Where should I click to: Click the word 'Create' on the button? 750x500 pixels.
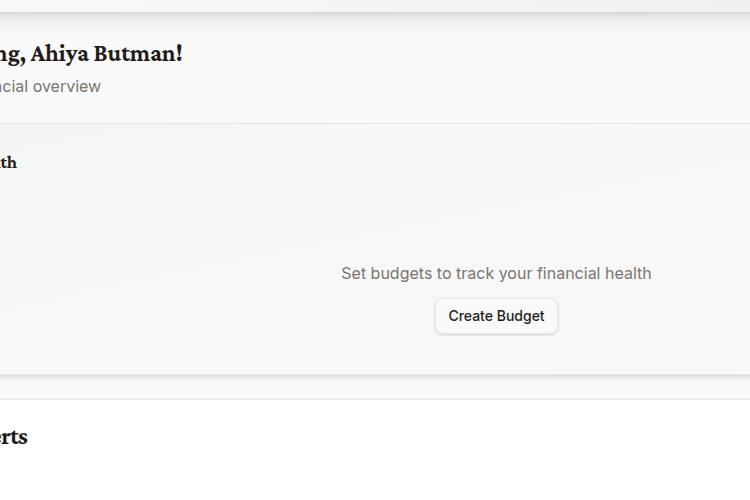pyautogui.click(x=470, y=316)
